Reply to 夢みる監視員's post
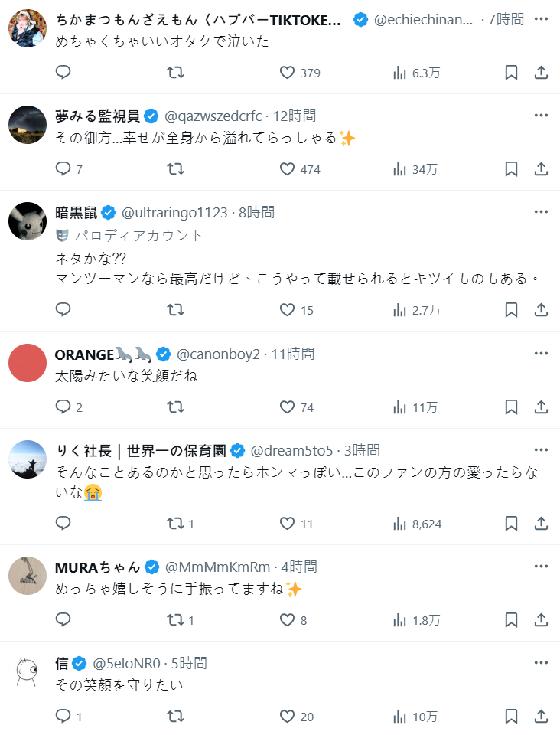This screenshot has width=560, height=735. coord(63,169)
